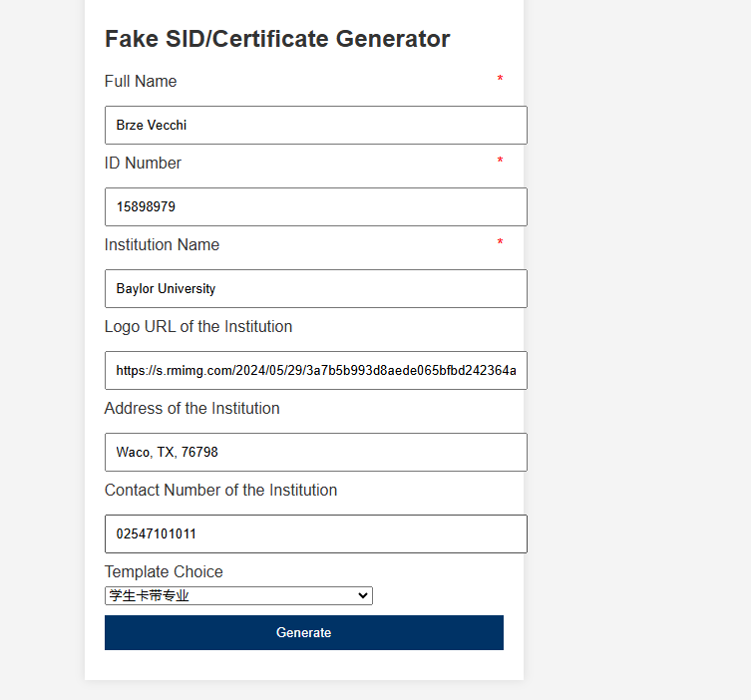Image resolution: width=751 pixels, height=700 pixels.
Task: Click the red asterisk beside Institution Name
Action: 500,243
